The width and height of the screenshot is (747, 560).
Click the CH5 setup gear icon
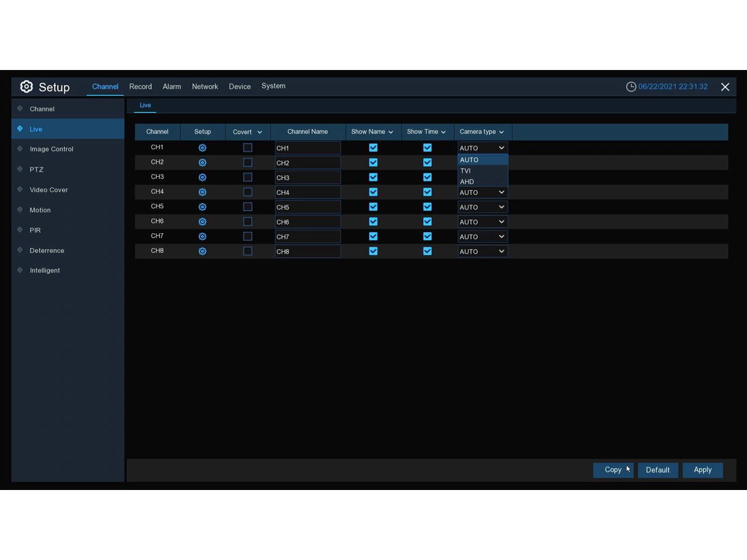[x=203, y=207]
